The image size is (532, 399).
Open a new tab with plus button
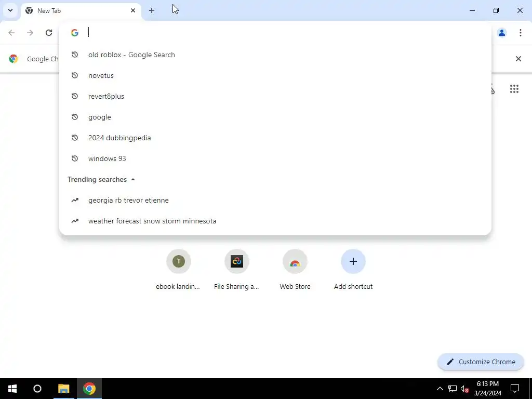(x=152, y=10)
